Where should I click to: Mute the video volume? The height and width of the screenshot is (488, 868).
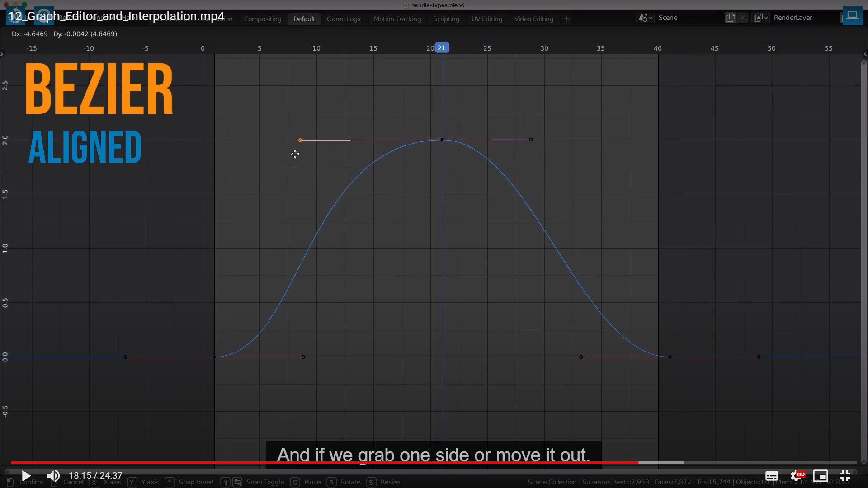tap(53, 476)
